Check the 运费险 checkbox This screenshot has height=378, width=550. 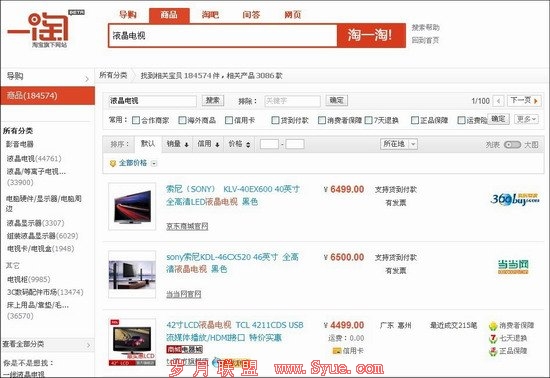pyautogui.click(x=461, y=120)
